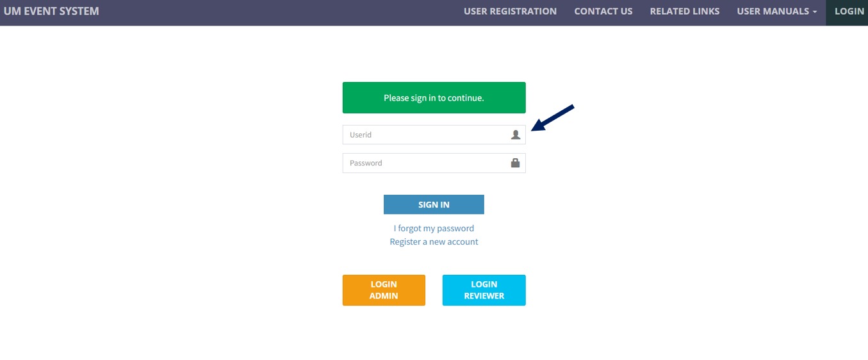
Task: Follow the "Register a new account" link
Action: click(x=434, y=241)
